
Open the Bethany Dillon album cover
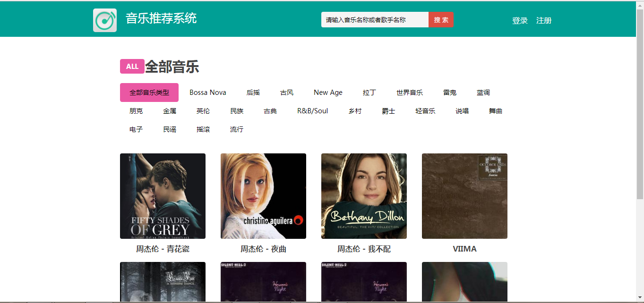click(x=364, y=196)
